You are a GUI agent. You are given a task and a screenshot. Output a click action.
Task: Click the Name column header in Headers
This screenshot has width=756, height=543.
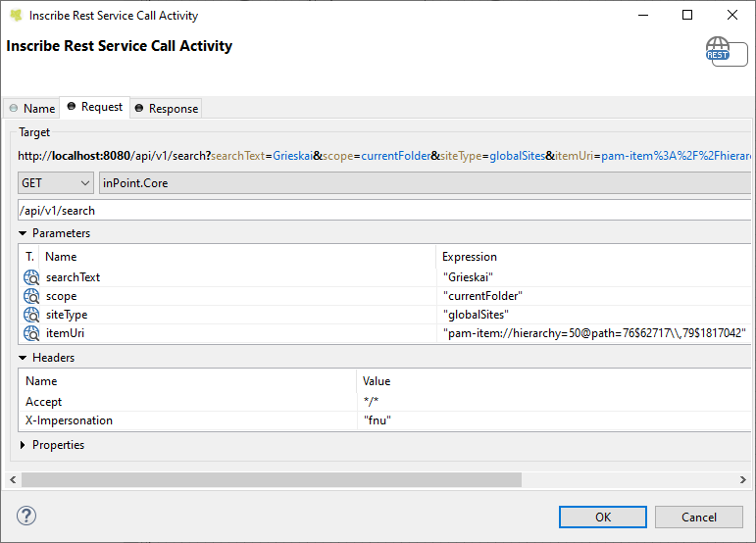click(x=187, y=381)
